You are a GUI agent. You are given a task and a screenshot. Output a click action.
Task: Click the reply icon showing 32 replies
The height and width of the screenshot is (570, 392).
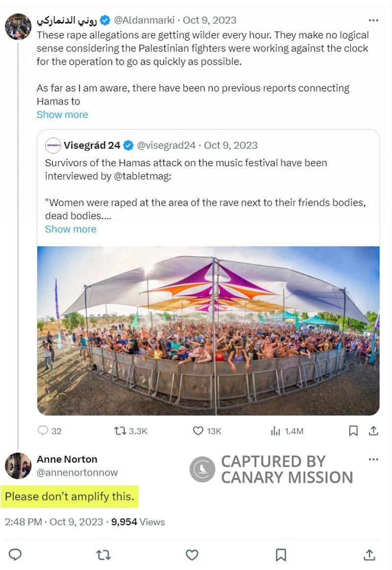[44, 431]
